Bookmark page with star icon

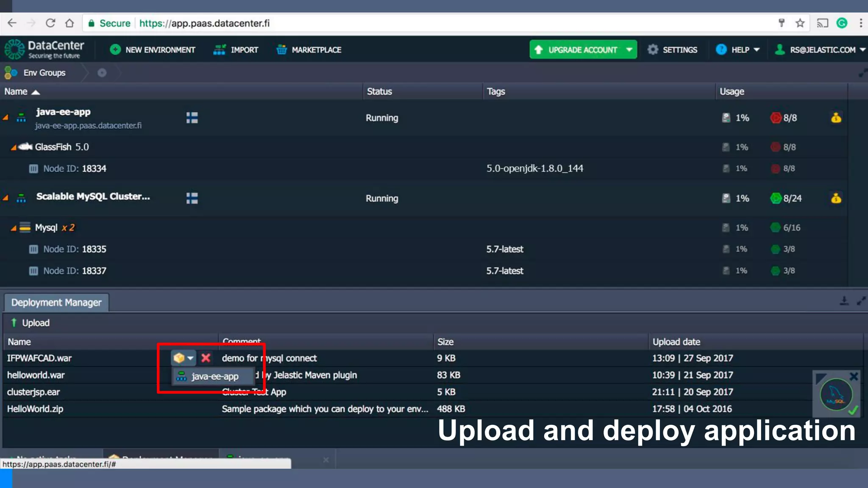pos(800,23)
